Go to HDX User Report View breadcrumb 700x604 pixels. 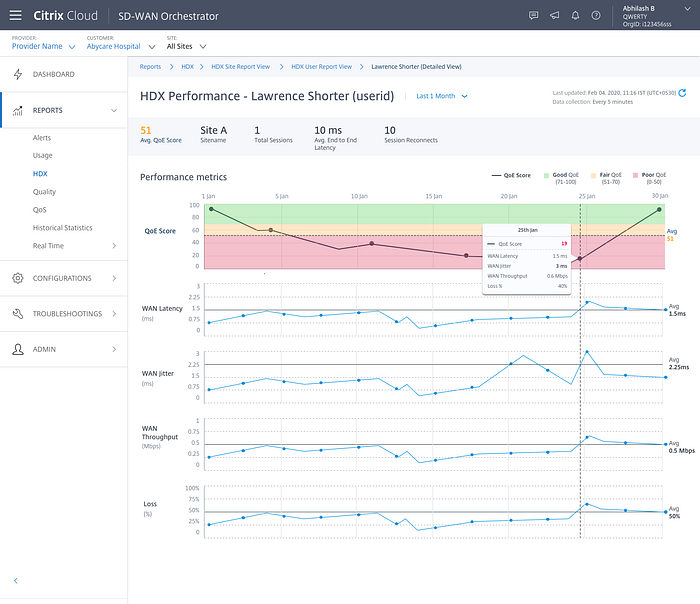tap(321, 67)
